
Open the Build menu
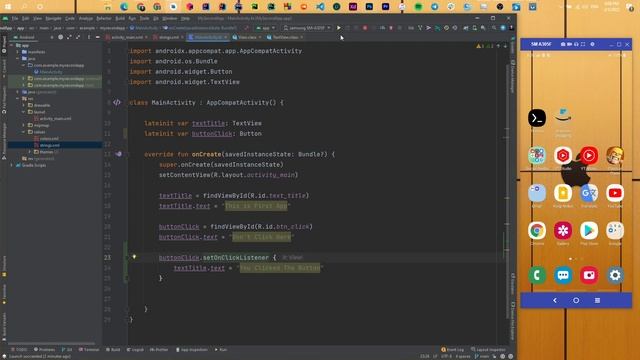click(x=120, y=18)
